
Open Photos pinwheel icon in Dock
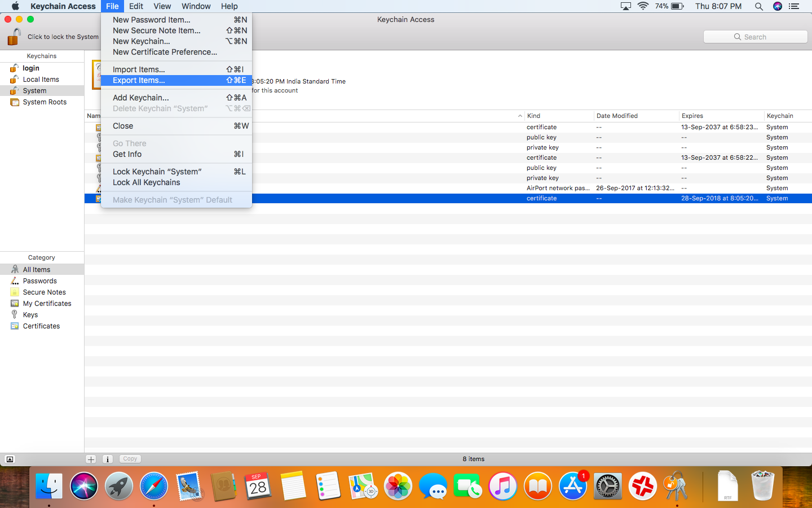click(x=398, y=486)
